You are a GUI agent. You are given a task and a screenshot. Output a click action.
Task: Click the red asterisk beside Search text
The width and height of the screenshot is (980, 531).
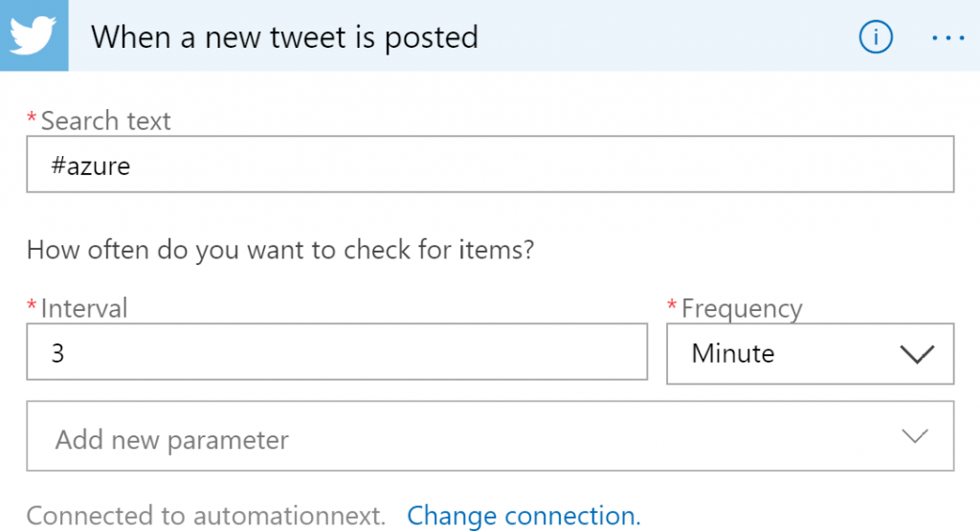pos(33,119)
